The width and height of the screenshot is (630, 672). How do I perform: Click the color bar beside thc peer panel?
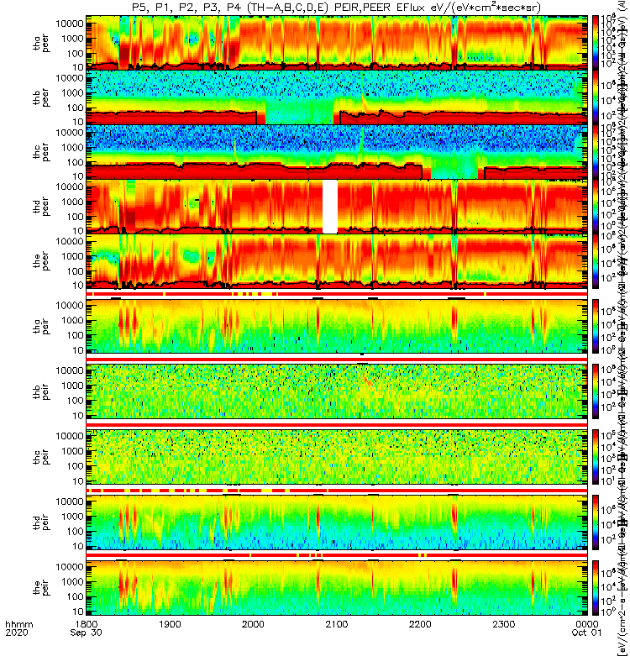(596, 152)
